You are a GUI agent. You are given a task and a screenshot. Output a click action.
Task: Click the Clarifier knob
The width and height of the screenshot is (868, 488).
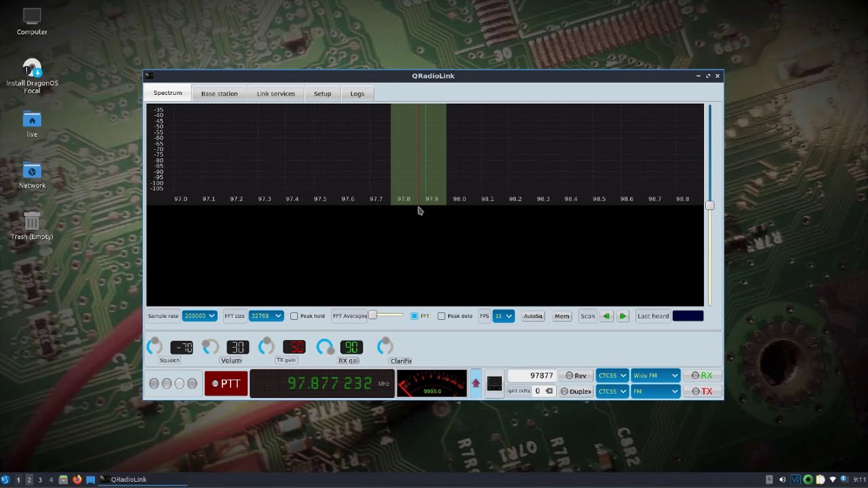tap(384, 346)
